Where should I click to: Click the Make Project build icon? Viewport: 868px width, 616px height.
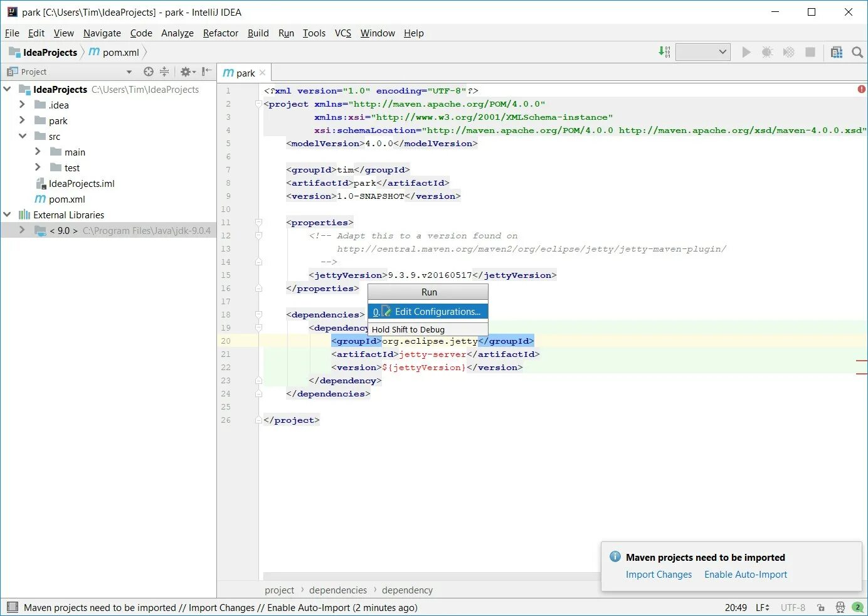tap(664, 52)
